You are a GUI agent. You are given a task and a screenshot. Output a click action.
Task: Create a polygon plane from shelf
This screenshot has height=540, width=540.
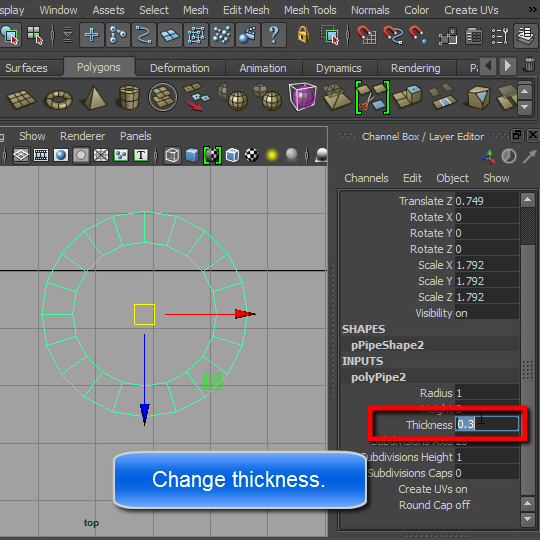pos(21,99)
